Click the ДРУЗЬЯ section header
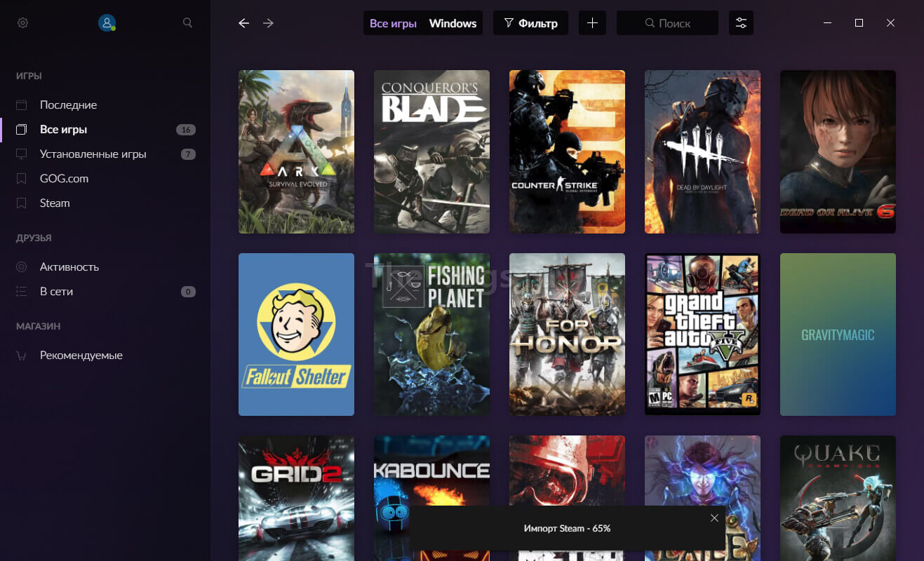Screen dimensions: 924x561 point(34,238)
